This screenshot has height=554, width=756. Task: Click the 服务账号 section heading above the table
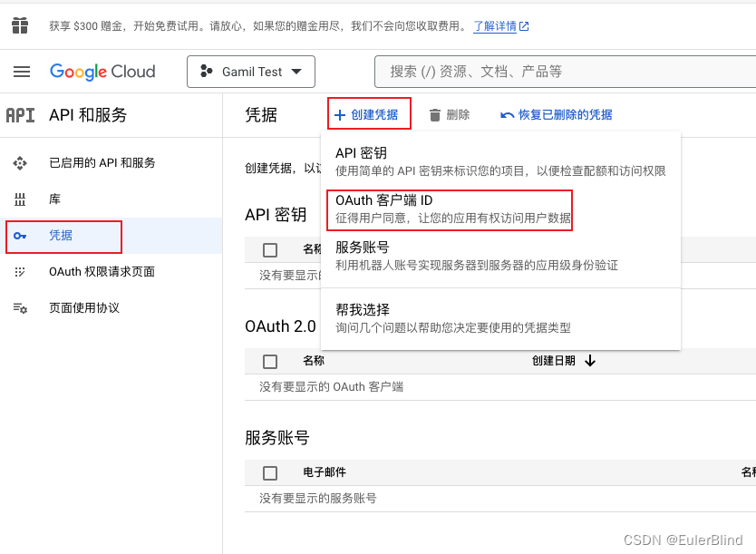(x=276, y=438)
